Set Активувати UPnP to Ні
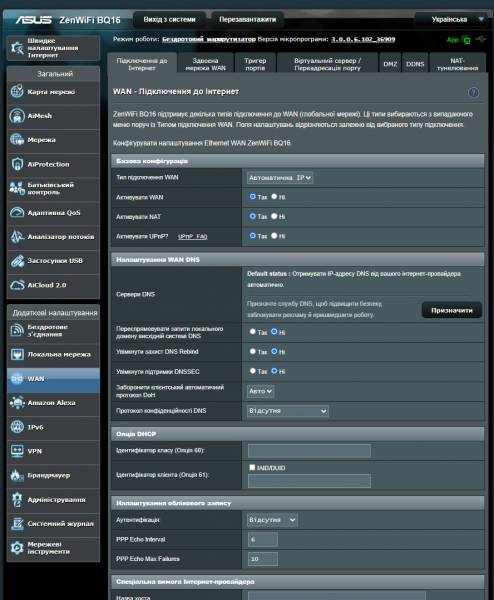The height and width of the screenshot is (600, 494). click(274, 236)
